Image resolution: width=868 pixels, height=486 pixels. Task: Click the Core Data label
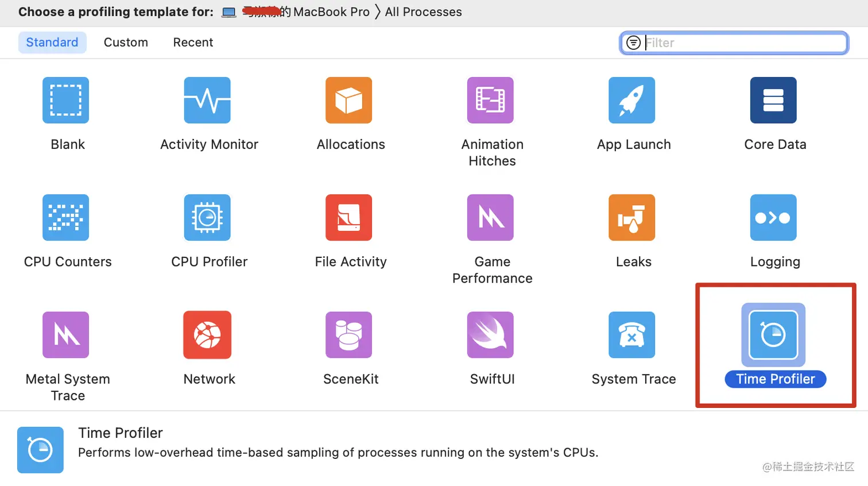pyautogui.click(x=775, y=144)
